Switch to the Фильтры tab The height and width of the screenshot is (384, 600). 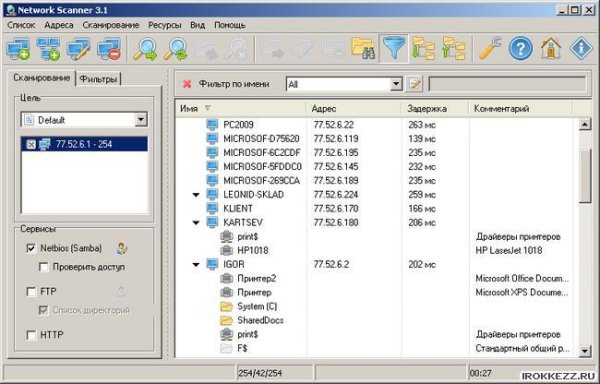click(x=98, y=79)
